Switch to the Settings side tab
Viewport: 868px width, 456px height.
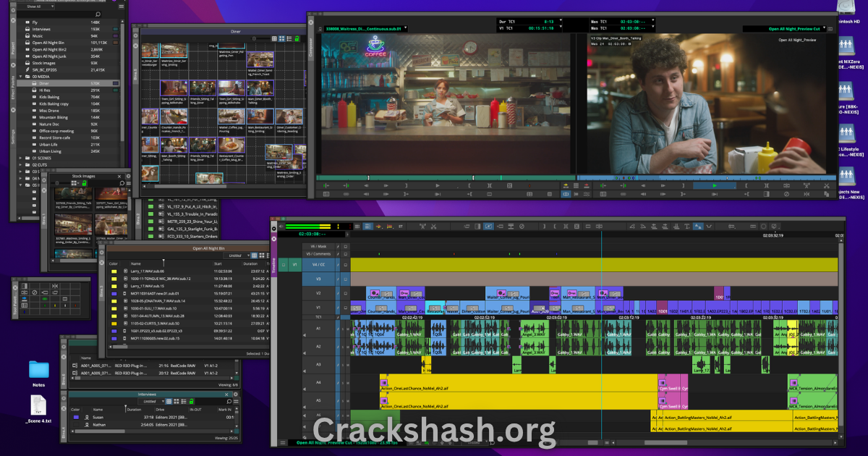coord(13,136)
